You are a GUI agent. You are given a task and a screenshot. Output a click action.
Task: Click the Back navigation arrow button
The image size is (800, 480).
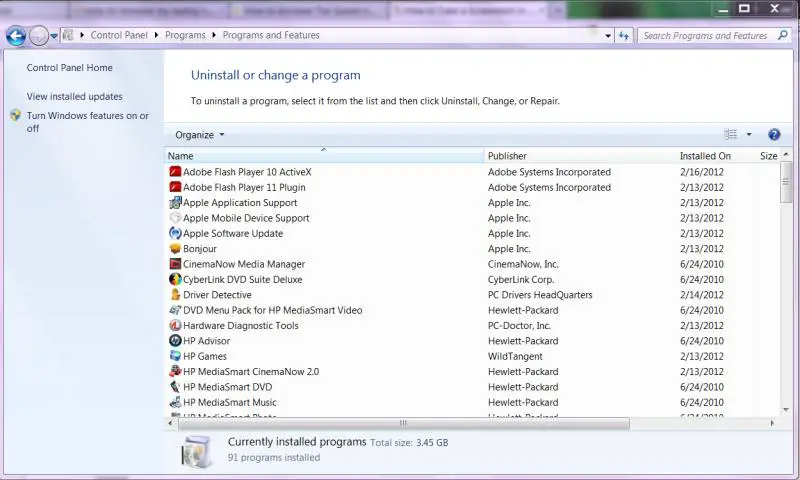pos(16,36)
